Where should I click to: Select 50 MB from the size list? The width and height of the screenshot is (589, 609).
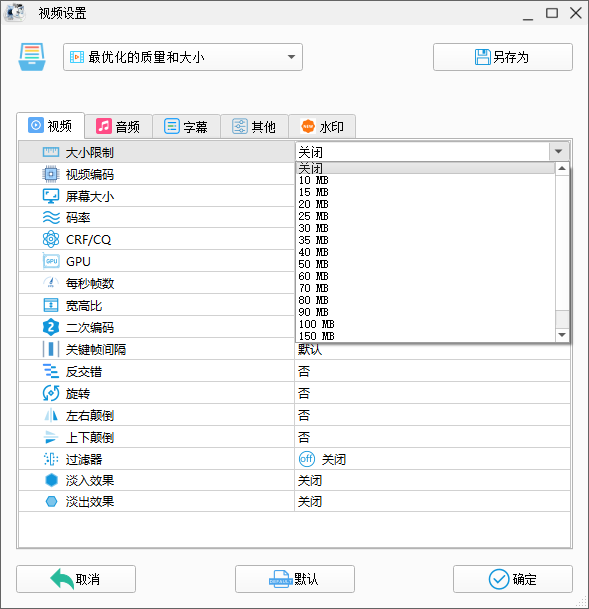pos(425,264)
